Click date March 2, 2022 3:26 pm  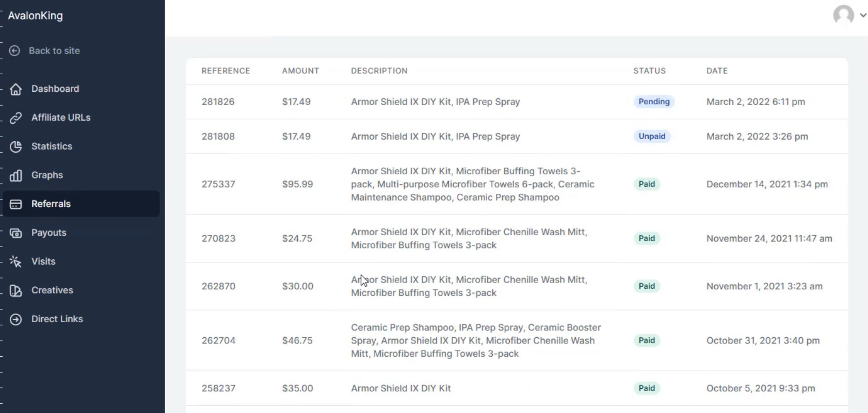757,136
